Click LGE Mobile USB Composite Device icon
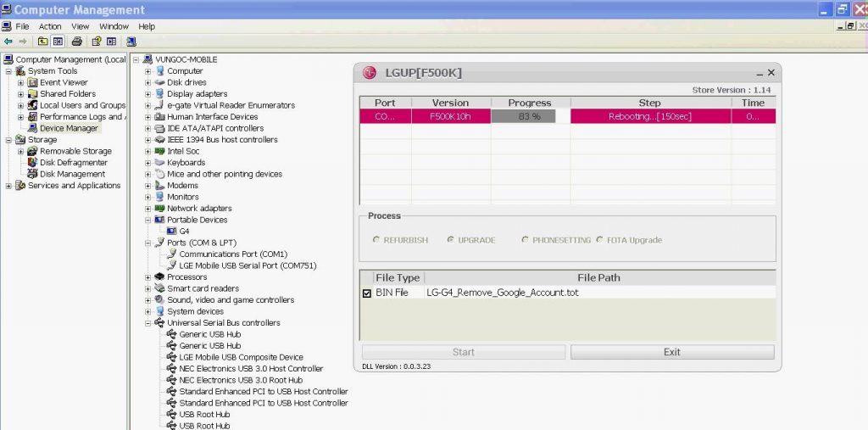The width and height of the screenshot is (868, 430). 171,357
